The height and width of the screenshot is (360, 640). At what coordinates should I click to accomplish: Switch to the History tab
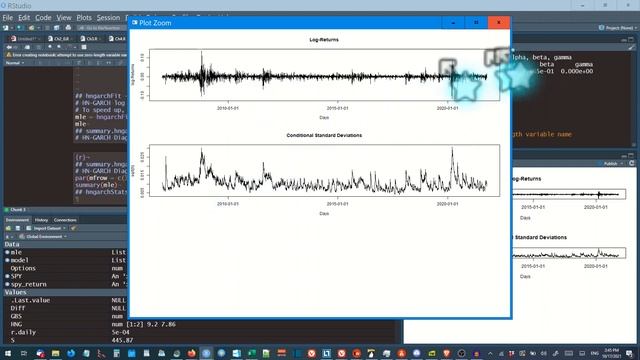point(41,220)
